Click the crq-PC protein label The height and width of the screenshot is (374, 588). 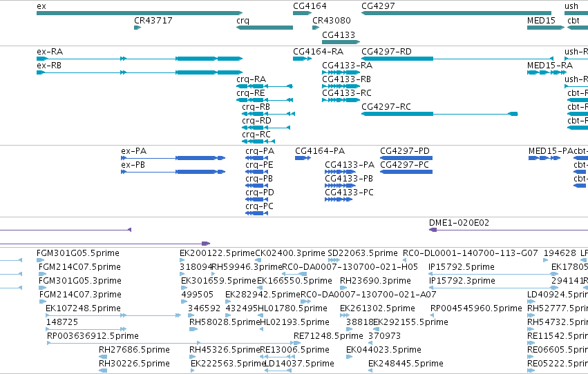(260, 206)
